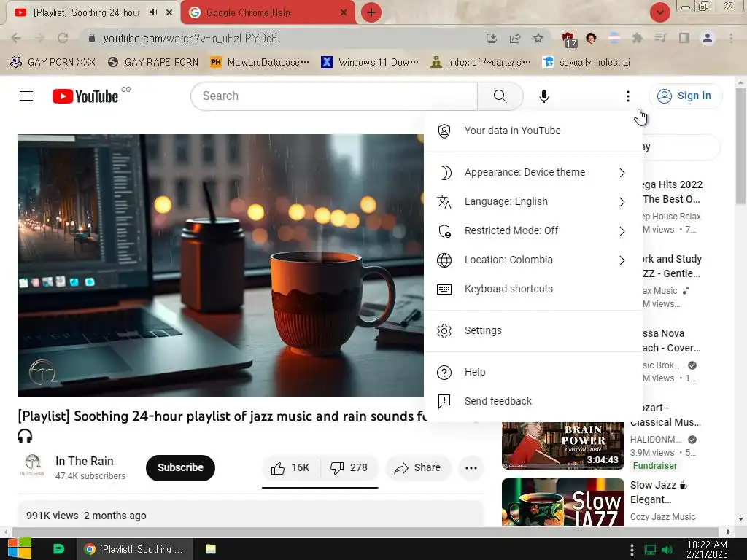Dislike the video with the thumbs-down 278 button
Screen dimensions: 747x560
pos(349,467)
